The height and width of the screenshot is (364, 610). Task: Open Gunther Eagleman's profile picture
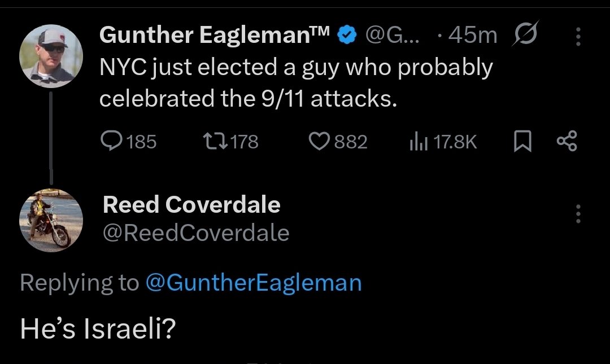pos(51,56)
